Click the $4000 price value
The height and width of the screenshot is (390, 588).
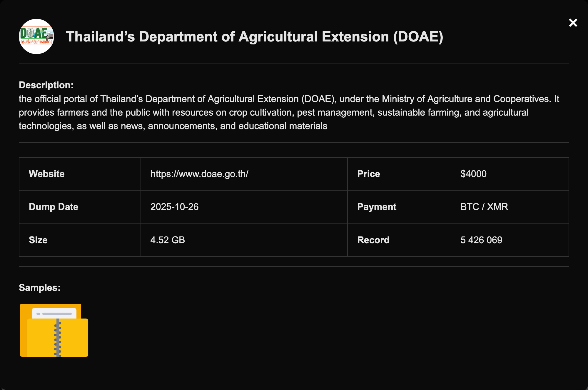coord(473,174)
